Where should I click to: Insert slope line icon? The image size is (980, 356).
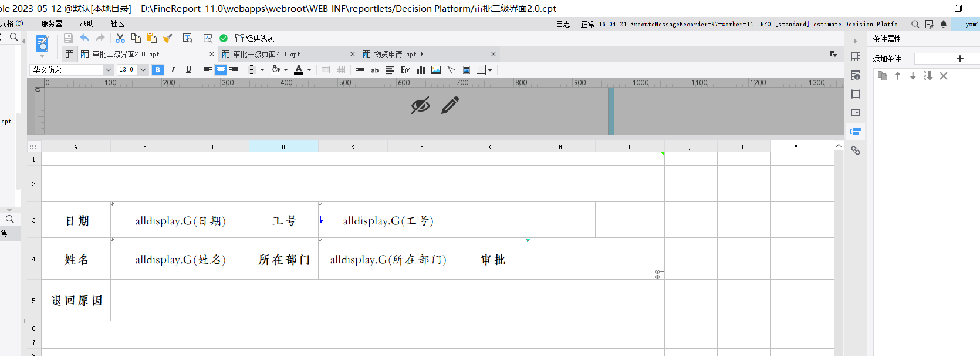[x=451, y=70]
